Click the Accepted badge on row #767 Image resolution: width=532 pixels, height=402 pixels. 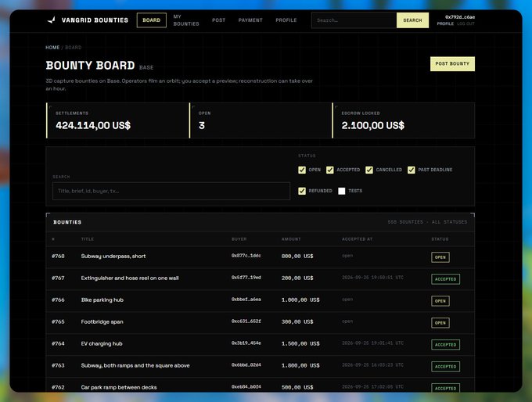click(445, 279)
